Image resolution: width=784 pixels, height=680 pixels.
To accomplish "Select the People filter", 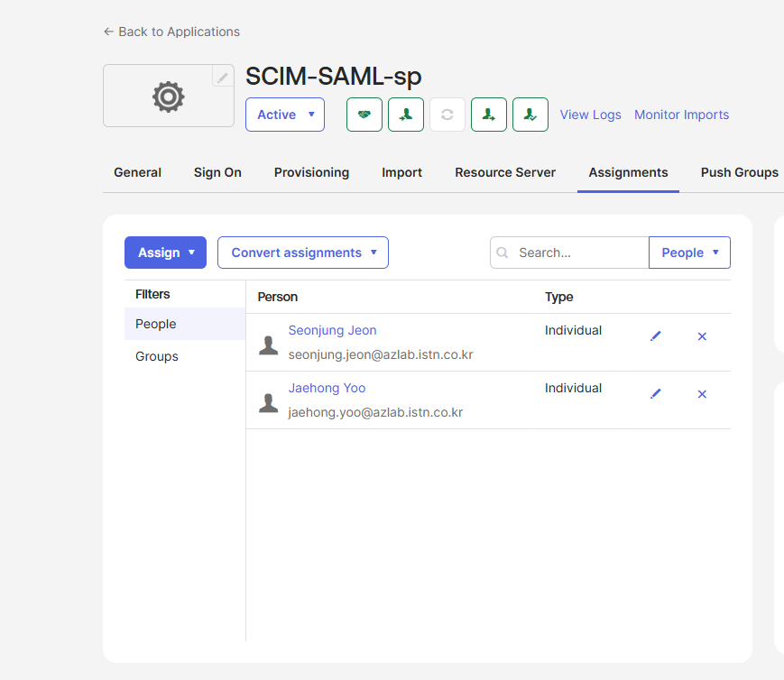I will point(185,324).
